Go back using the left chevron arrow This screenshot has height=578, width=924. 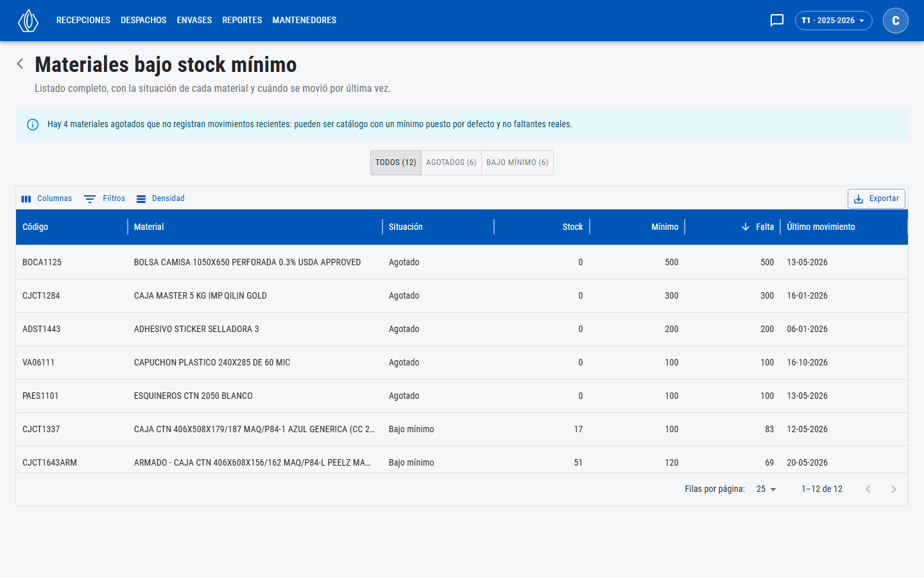click(x=21, y=64)
